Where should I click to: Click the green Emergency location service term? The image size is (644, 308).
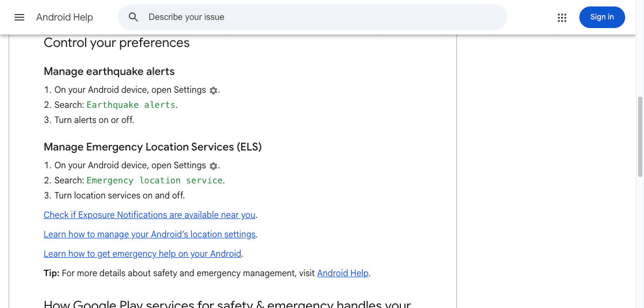[155, 181]
